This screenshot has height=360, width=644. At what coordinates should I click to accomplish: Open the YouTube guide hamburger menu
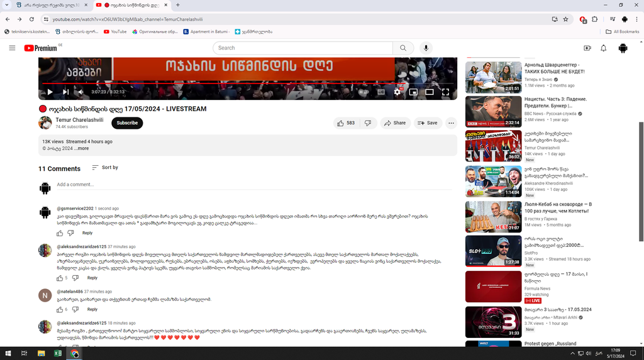pos(13,48)
